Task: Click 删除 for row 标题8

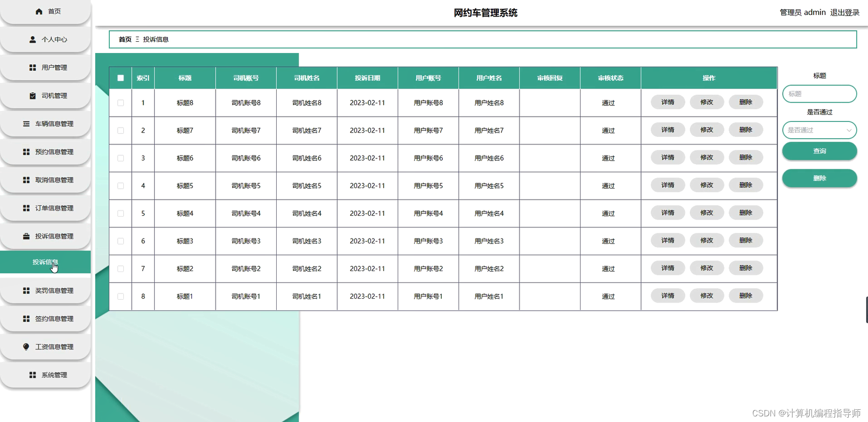Action: [746, 102]
